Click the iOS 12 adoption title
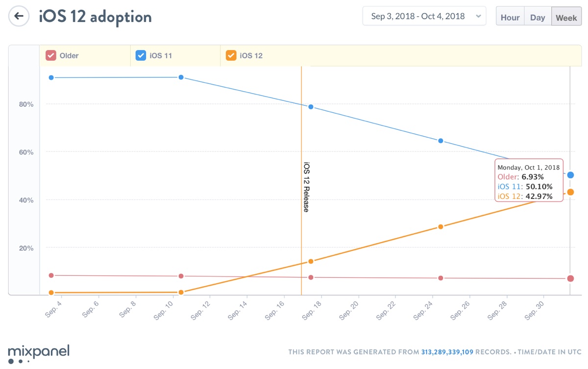588x369 pixels. [95, 17]
